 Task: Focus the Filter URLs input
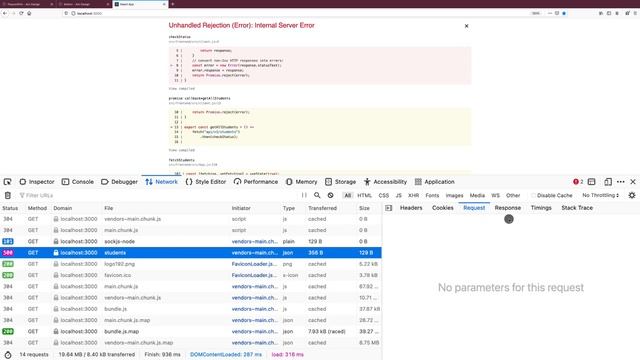[157, 196]
